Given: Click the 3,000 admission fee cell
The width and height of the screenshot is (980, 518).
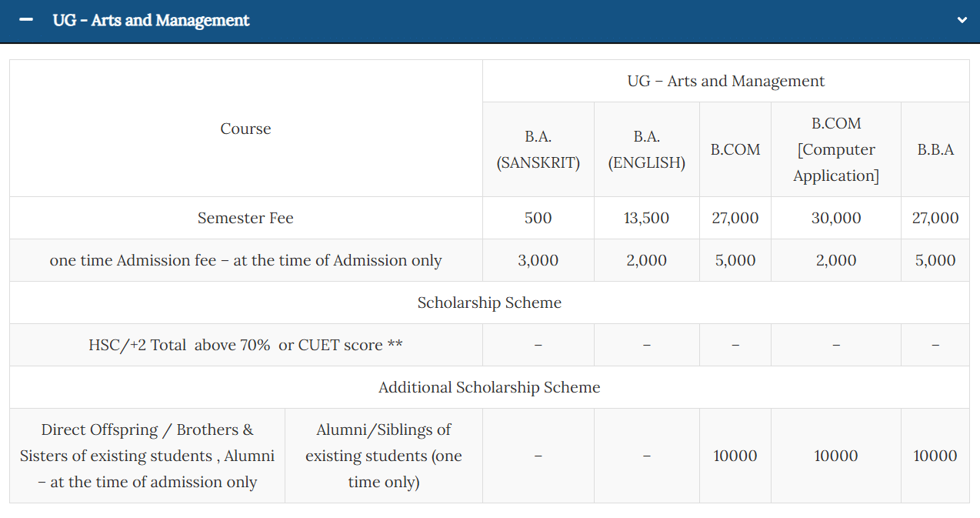Looking at the screenshot, I should 538,260.
